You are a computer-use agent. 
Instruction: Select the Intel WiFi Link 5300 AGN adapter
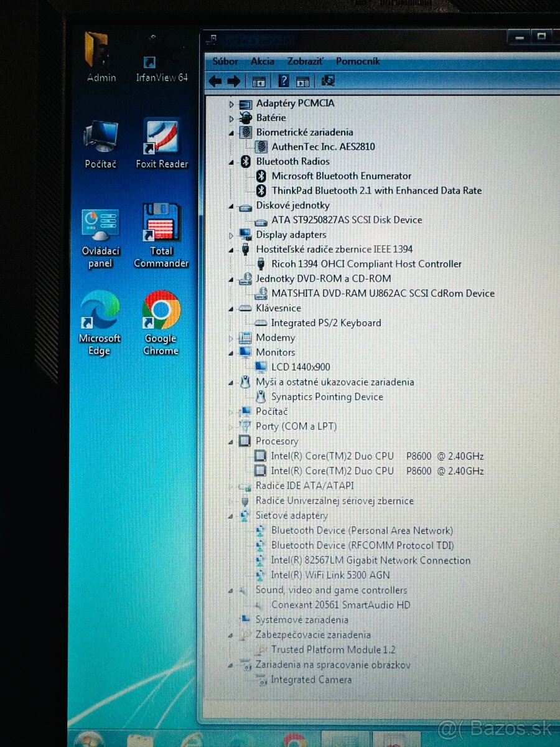(330, 575)
